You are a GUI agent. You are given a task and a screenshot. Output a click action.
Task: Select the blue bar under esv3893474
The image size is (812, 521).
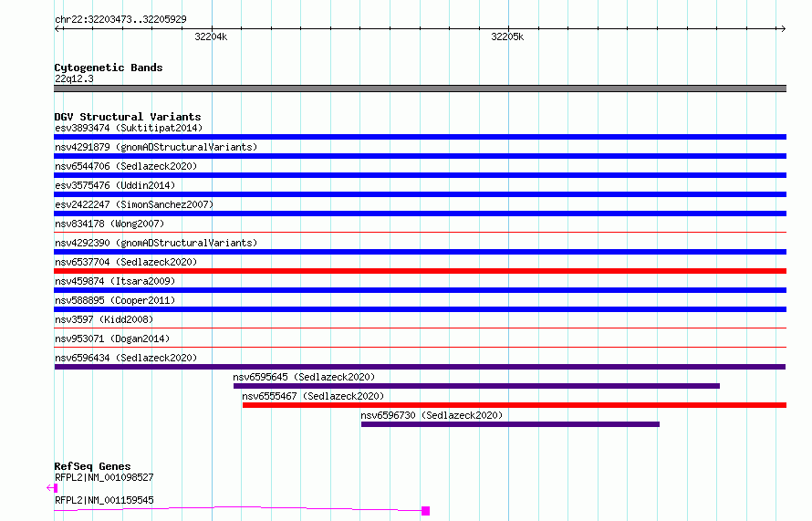pos(420,137)
